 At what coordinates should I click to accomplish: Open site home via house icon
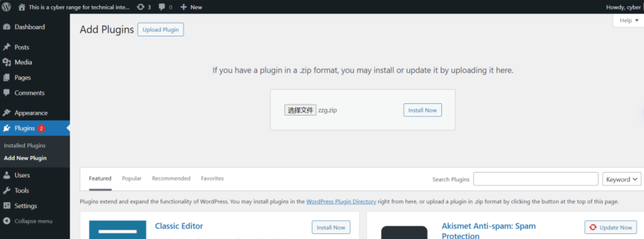point(22,7)
